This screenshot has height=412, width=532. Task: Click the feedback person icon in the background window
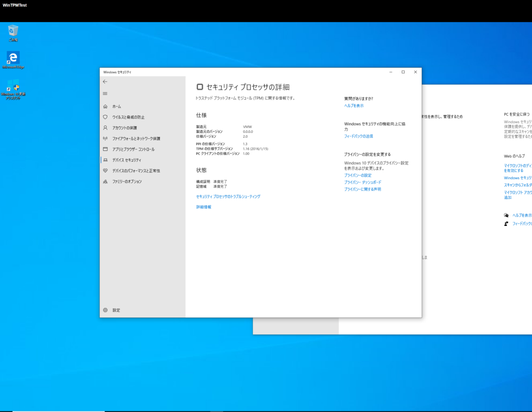coord(506,224)
